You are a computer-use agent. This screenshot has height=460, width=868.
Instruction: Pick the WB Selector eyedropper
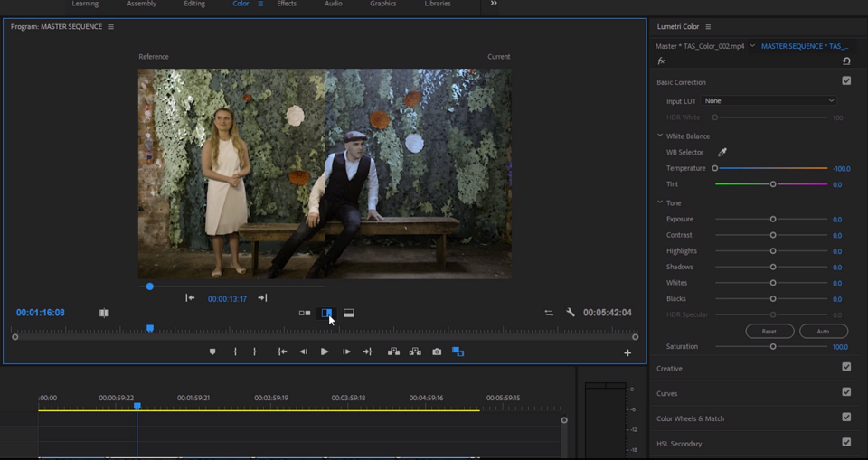tap(722, 152)
